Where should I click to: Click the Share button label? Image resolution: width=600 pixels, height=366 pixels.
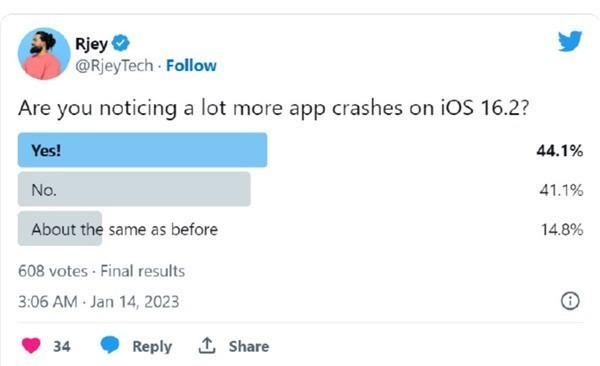point(249,346)
